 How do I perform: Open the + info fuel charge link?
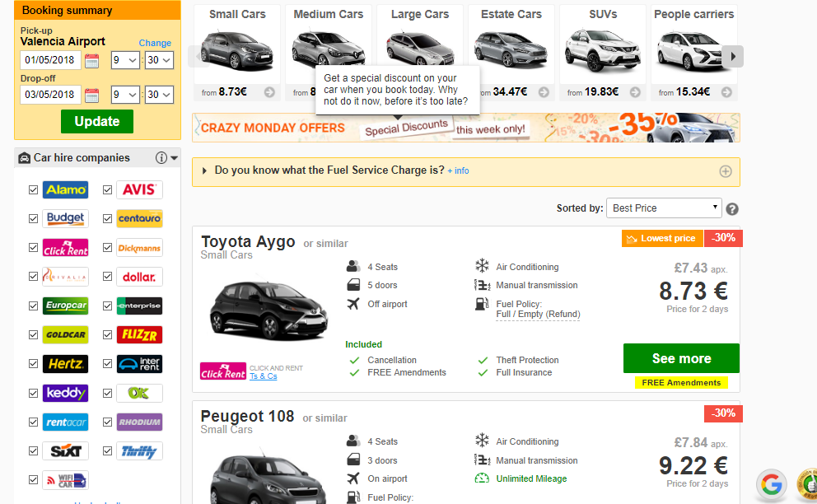coord(458,171)
